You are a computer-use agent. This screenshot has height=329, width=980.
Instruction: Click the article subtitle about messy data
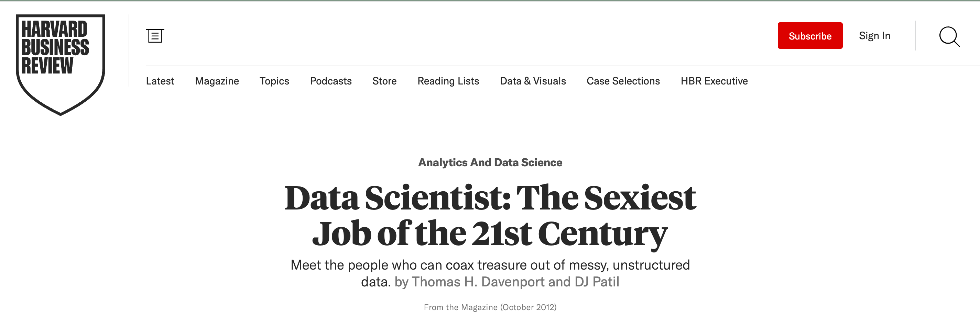tap(490, 265)
